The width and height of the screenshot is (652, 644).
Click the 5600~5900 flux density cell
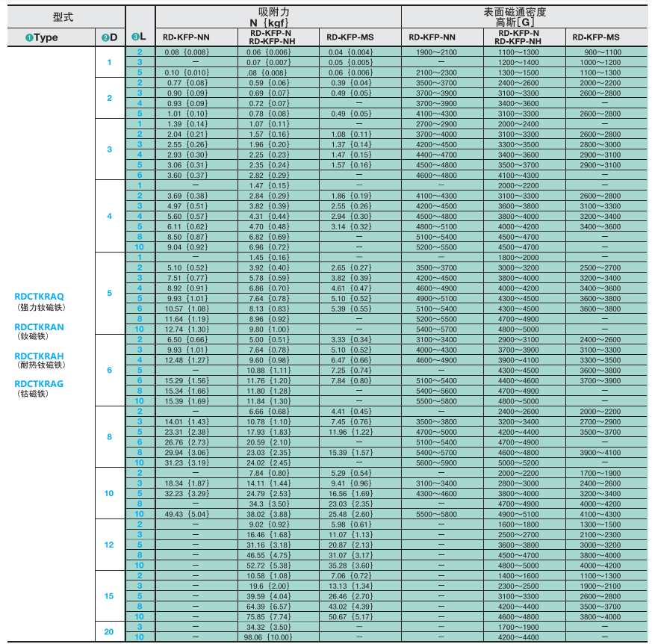click(x=435, y=462)
